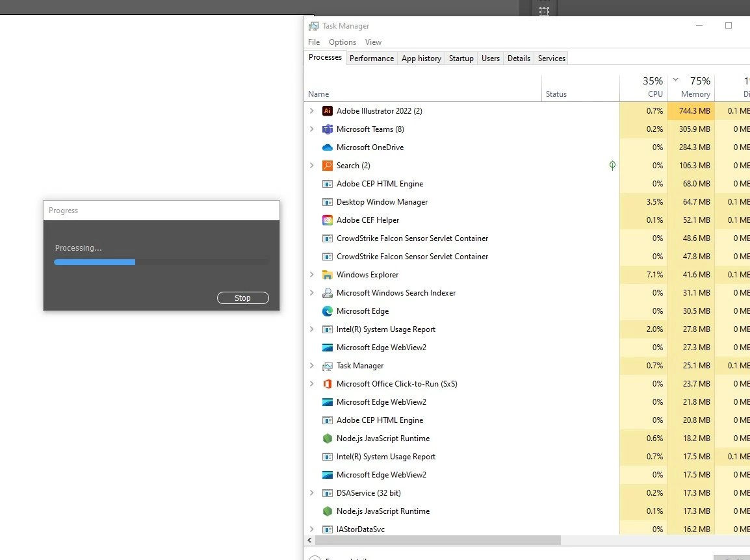The width and height of the screenshot is (750, 560).
Task: Select the 17.5 MB Microsoft Edge WebView2 row
Action: 526,475
